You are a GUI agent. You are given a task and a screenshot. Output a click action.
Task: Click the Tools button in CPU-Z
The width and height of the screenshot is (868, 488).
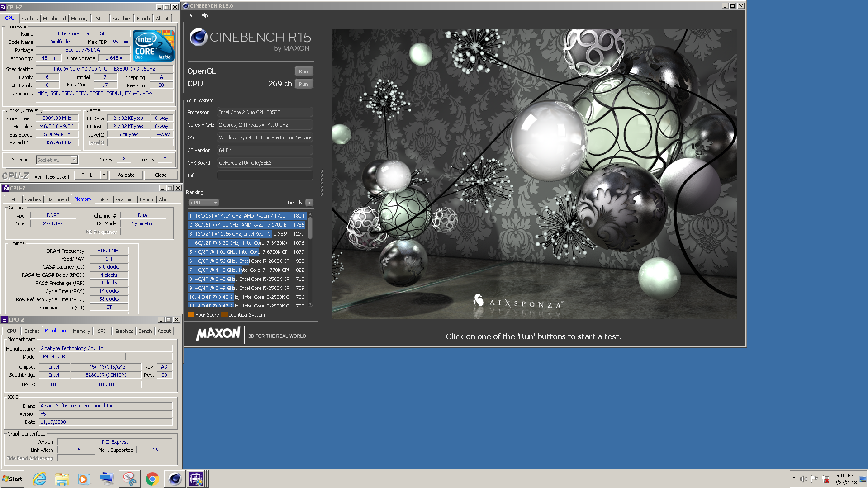(88, 175)
